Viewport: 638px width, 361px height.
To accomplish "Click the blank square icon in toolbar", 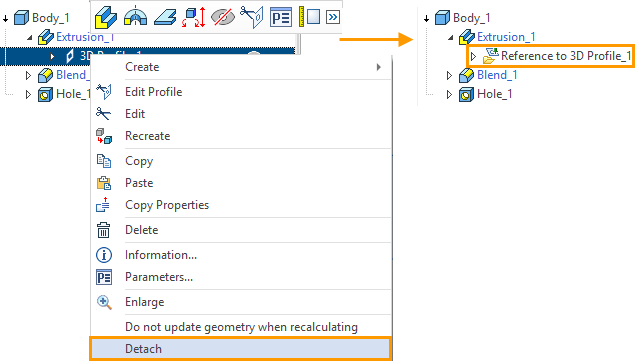I will coord(313,18).
